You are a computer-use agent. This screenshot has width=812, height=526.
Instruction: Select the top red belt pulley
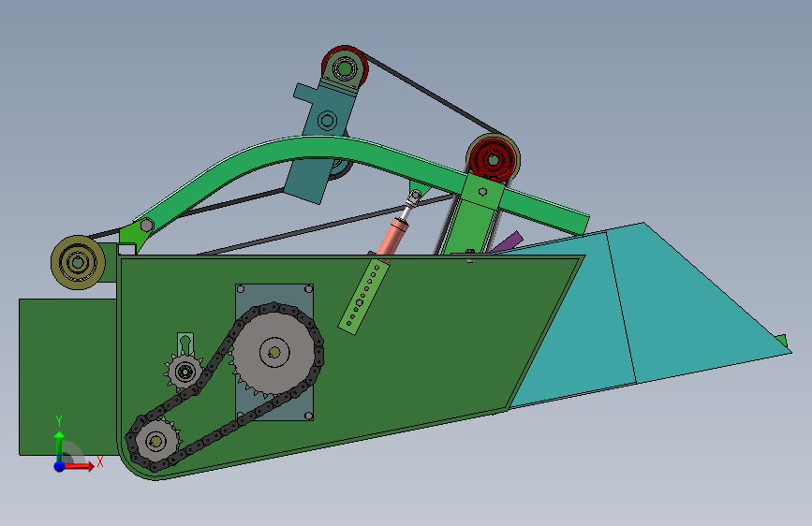[345, 67]
